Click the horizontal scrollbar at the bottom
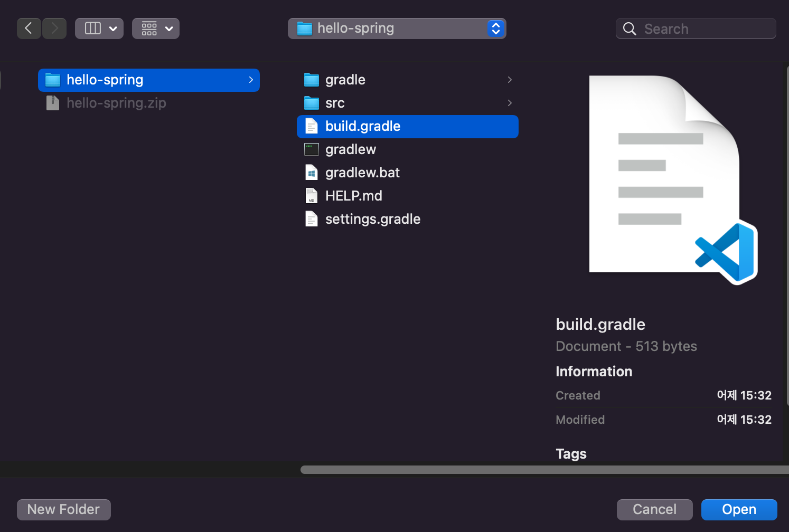 pyautogui.click(x=544, y=470)
